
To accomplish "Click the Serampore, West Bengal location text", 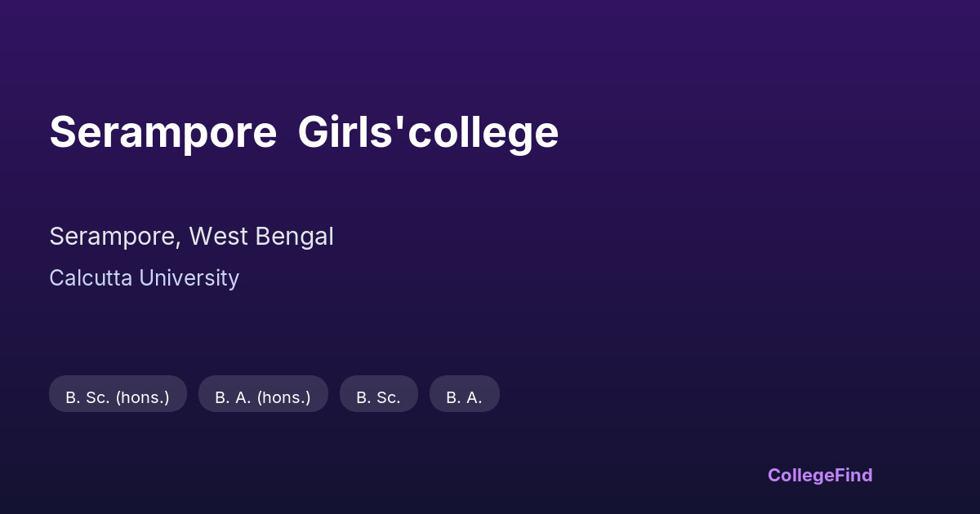I will coord(191,237).
